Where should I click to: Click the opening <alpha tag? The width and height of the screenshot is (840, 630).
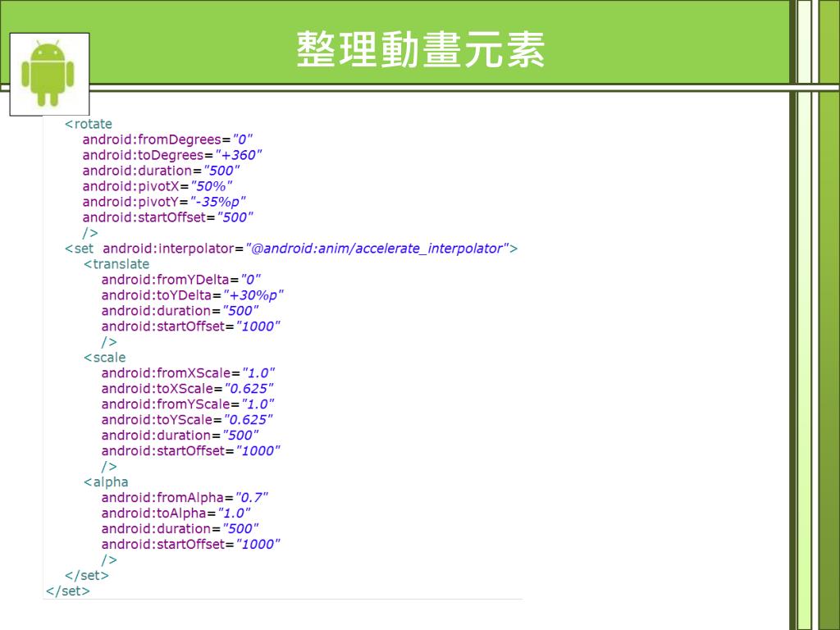click(106, 482)
